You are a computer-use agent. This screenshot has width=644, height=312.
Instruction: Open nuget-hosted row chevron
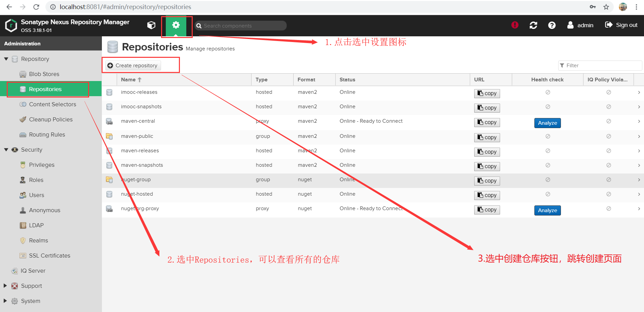639,194
